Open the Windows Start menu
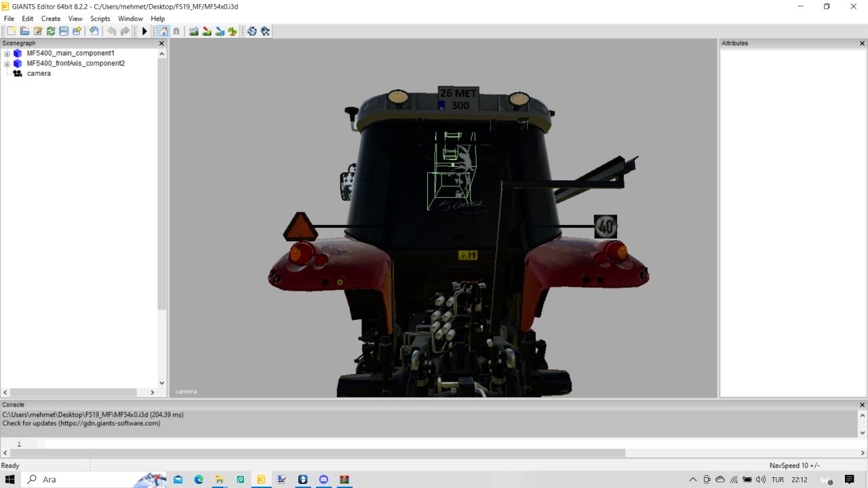The image size is (868, 488). [x=10, y=480]
